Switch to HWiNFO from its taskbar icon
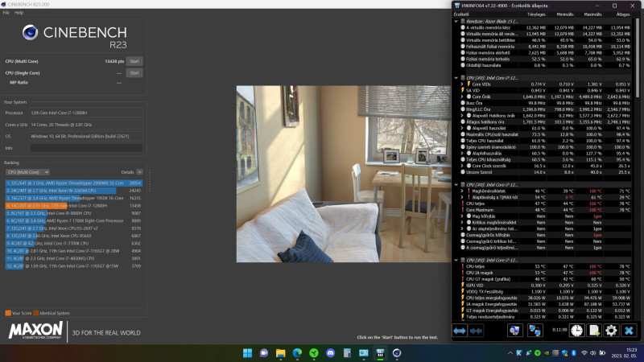Screen dimensions: 644x362 click(380, 353)
